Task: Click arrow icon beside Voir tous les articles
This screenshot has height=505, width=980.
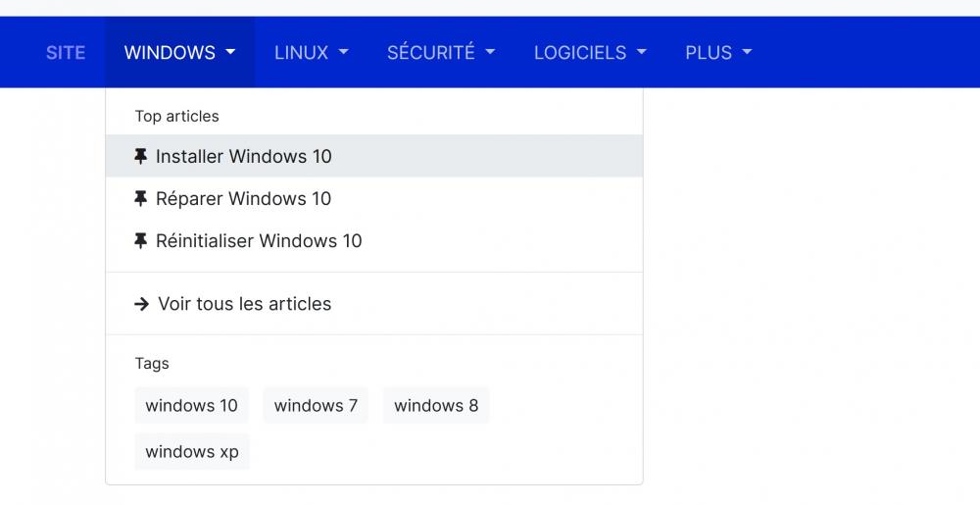Action: 142,304
